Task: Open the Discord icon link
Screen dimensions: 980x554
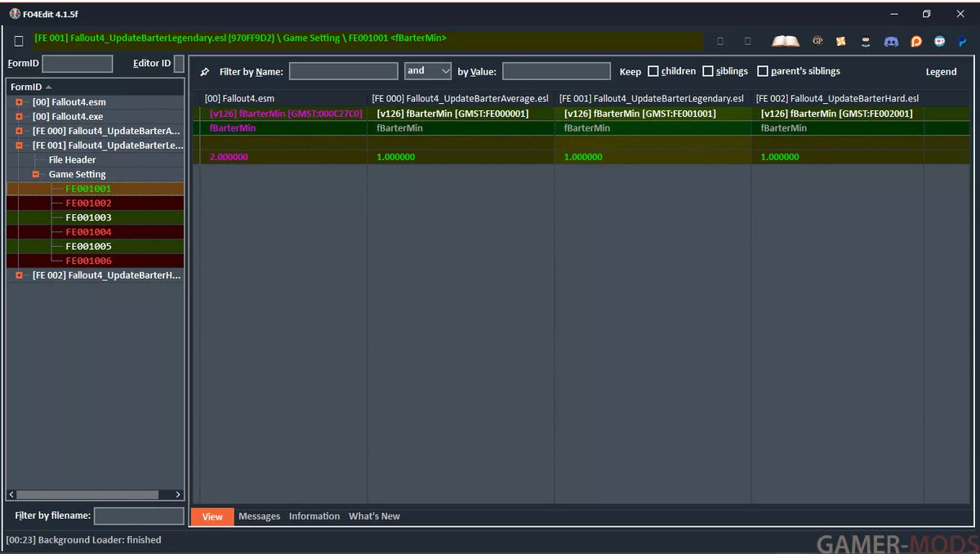Action: pyautogui.click(x=891, y=41)
